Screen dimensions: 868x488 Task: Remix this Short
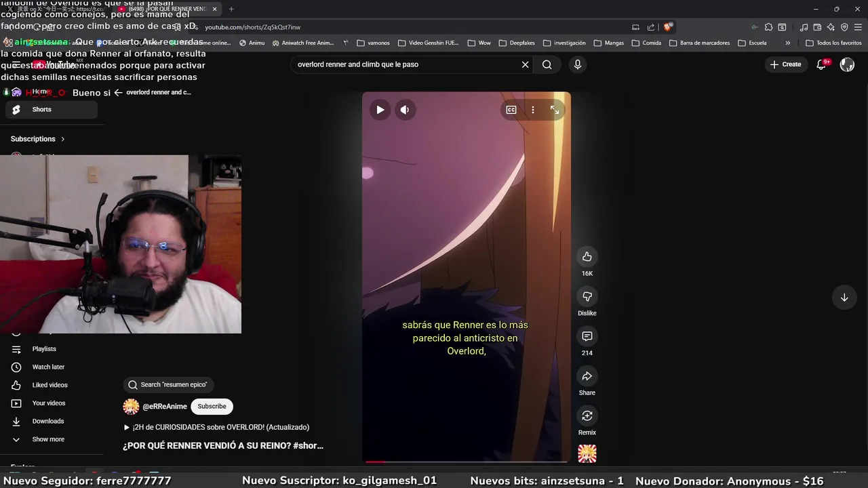587,415
